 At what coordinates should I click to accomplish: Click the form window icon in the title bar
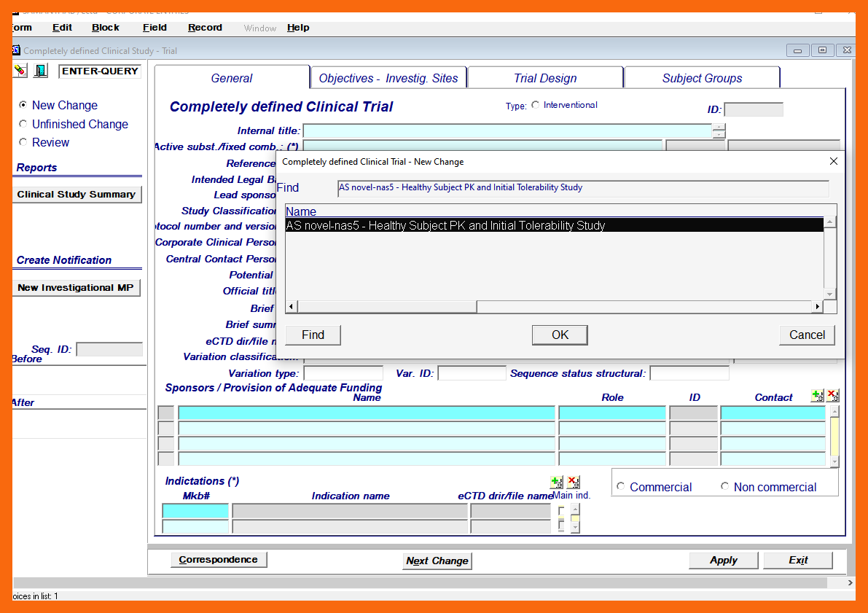[x=17, y=50]
